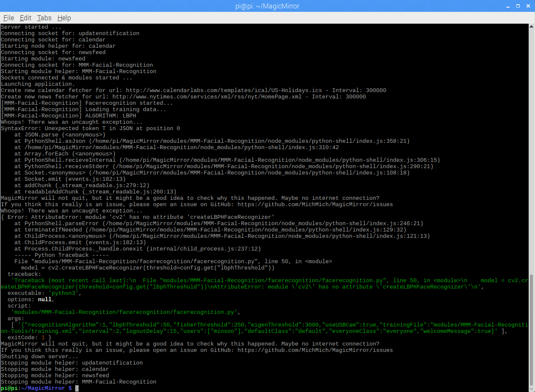Click the vertical scrollbar thumb

coord(532,329)
